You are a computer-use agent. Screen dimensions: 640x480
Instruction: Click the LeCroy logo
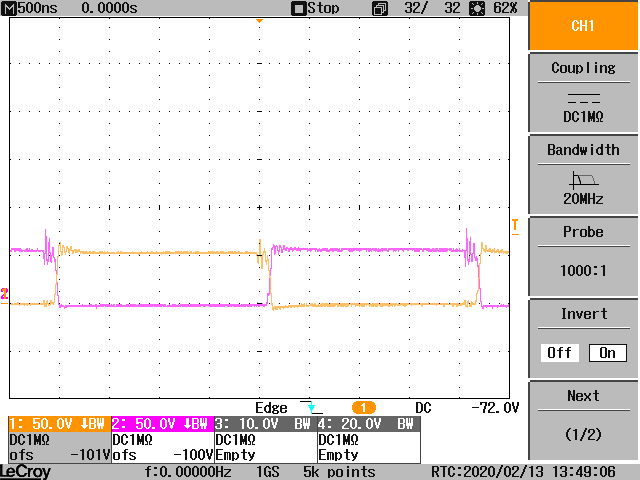(25, 472)
